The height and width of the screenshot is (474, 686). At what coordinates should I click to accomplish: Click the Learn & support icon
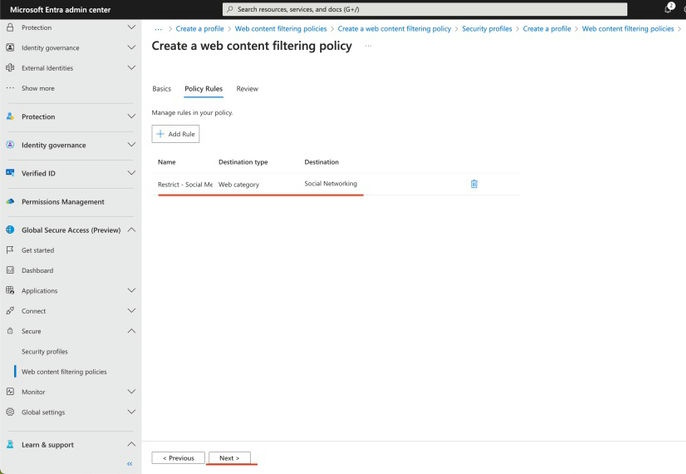[10, 444]
